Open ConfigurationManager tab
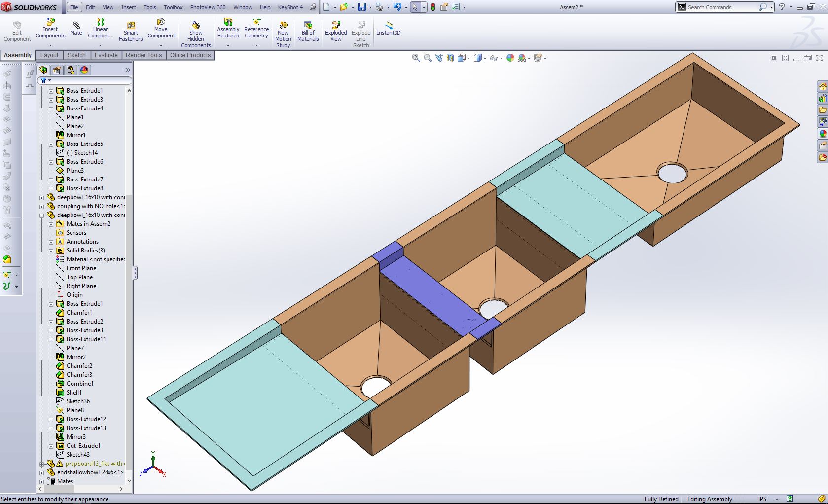Screen dimensions: 828x504 (x=71, y=70)
